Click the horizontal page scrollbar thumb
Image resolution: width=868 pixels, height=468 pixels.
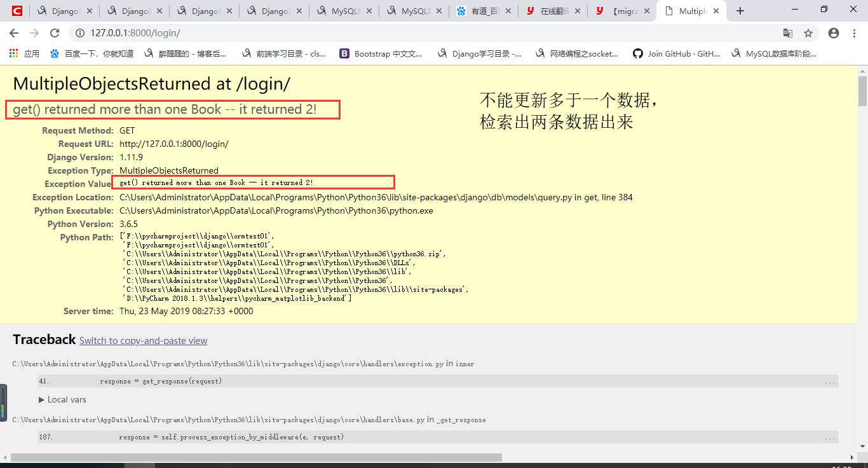click(256, 457)
